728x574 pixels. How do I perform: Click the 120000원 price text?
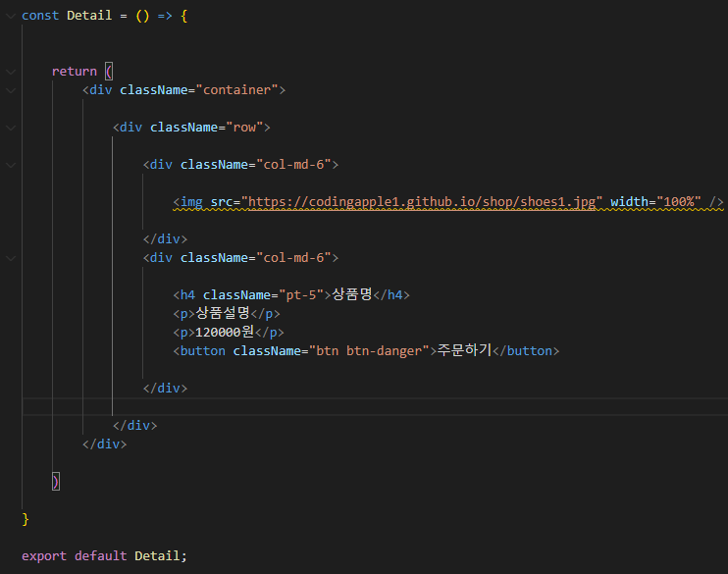[225, 332]
